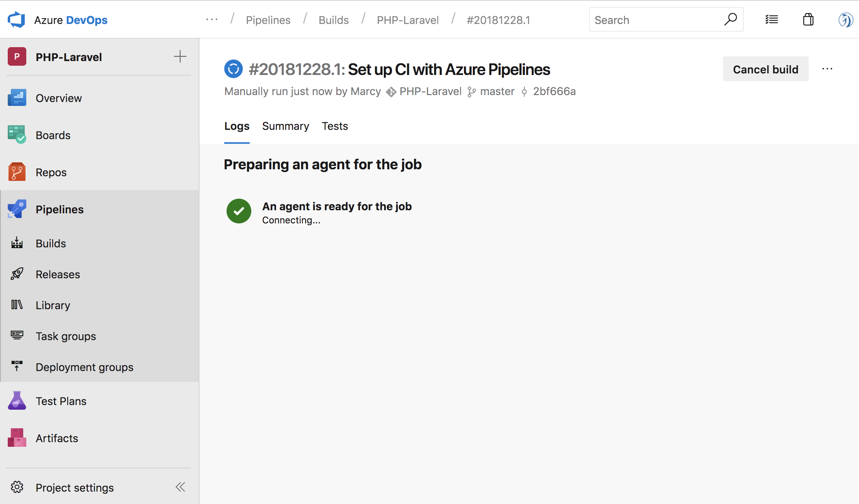
Task: Expand the breadcrumb Pipelines menu
Action: pos(268,20)
